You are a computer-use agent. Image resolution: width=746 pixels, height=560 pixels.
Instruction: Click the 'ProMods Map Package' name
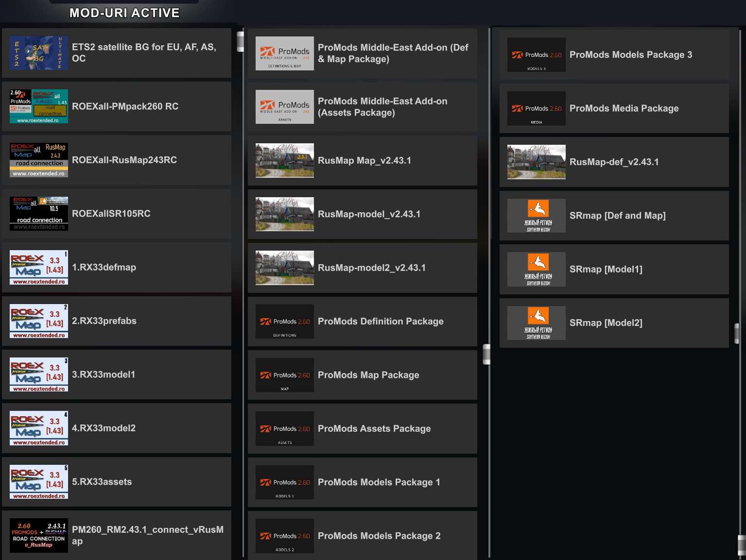[368, 375]
